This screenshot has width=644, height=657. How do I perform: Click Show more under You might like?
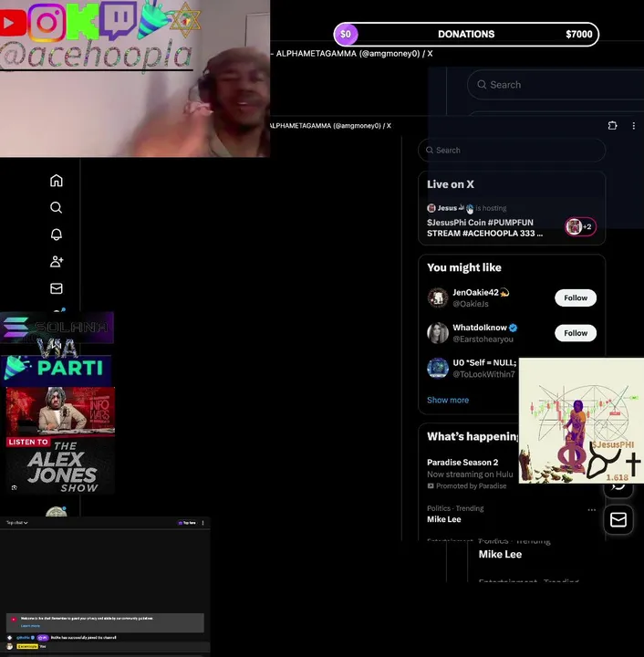pos(448,401)
